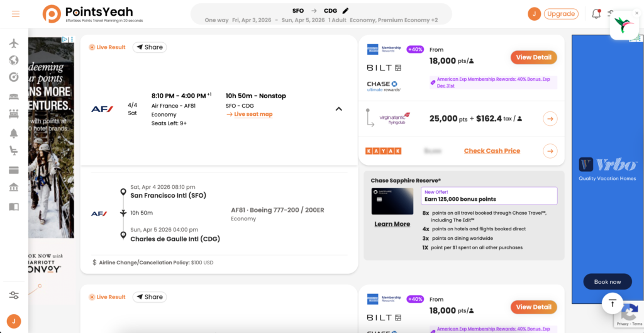Screen dimensions: 644x333
Task: Collapse the AF81 flight details chevron
Action: (339, 109)
